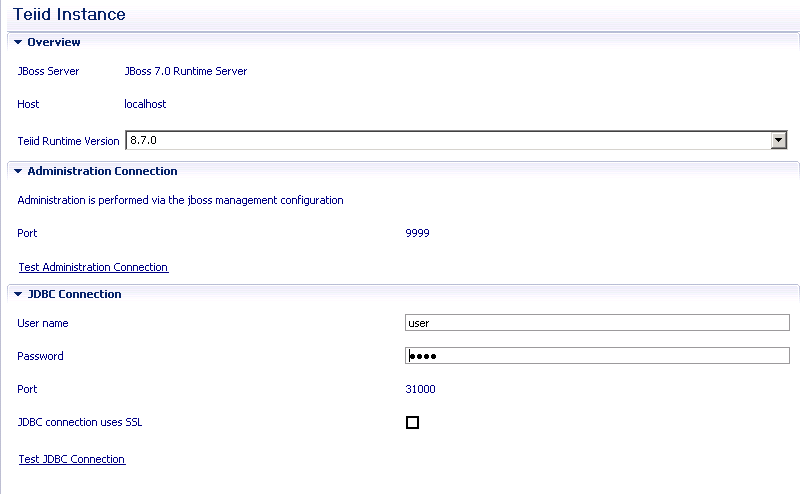The width and height of the screenshot is (805, 494).
Task: Collapse the Administration Connection section
Action: point(18,171)
